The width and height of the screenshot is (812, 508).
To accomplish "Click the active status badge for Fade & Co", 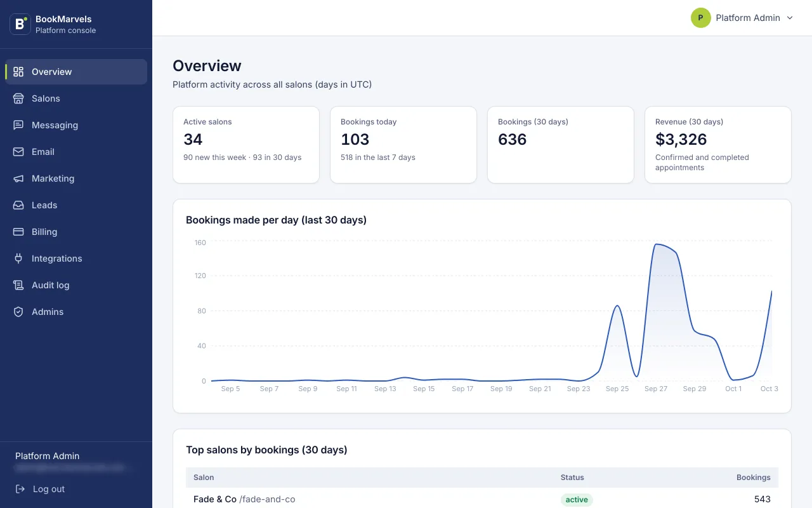I will (577, 500).
